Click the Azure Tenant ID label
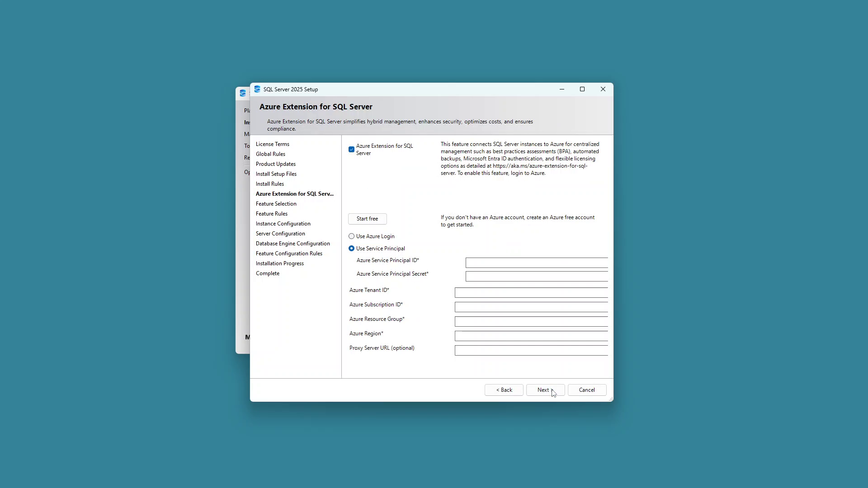The width and height of the screenshot is (868, 488). (369, 290)
